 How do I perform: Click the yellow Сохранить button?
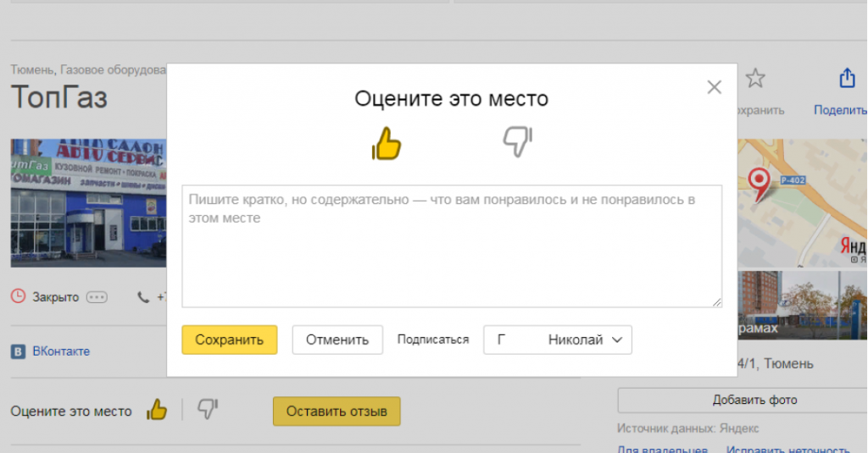pyautogui.click(x=229, y=340)
